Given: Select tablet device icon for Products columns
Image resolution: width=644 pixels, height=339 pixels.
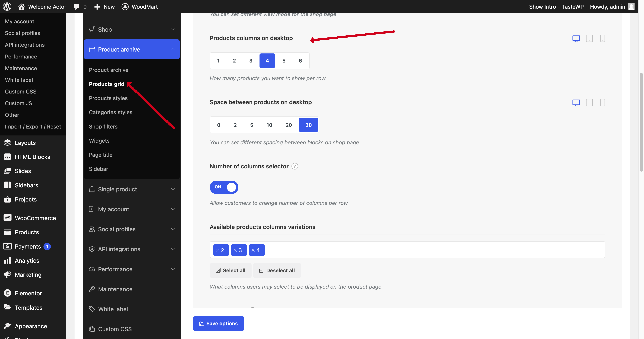Looking at the screenshot, I should point(589,38).
